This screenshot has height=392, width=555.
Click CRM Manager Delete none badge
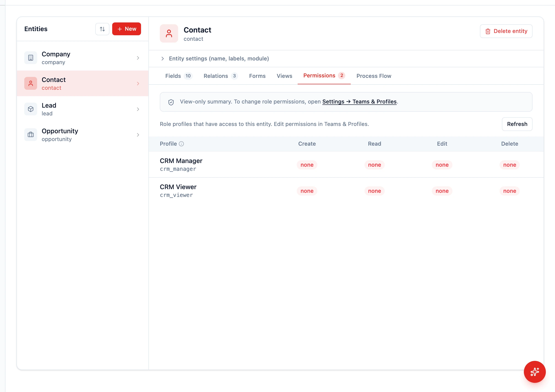(x=510, y=165)
